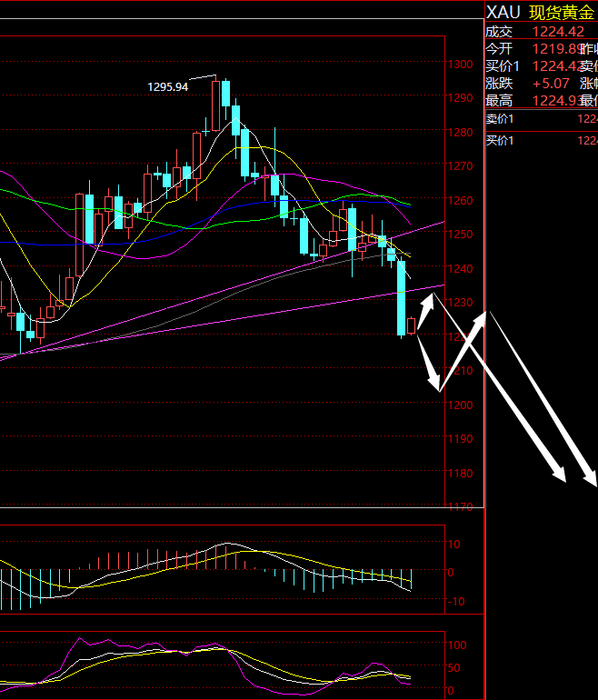Select the 50 label on KDJ axis
The height and width of the screenshot is (700, 598).
point(453,668)
